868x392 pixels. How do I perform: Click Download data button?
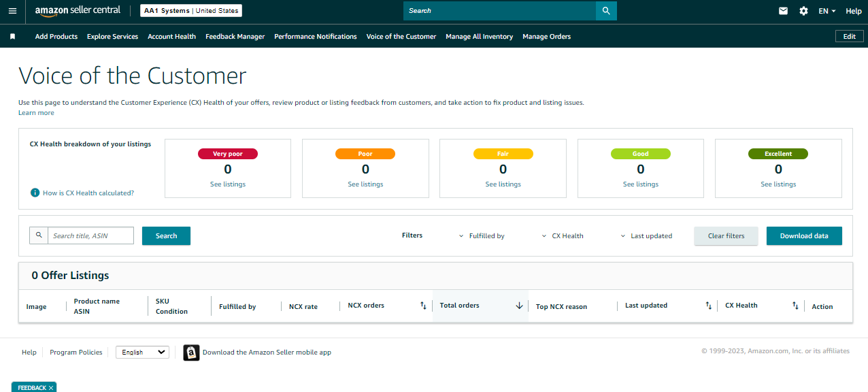[x=804, y=236]
